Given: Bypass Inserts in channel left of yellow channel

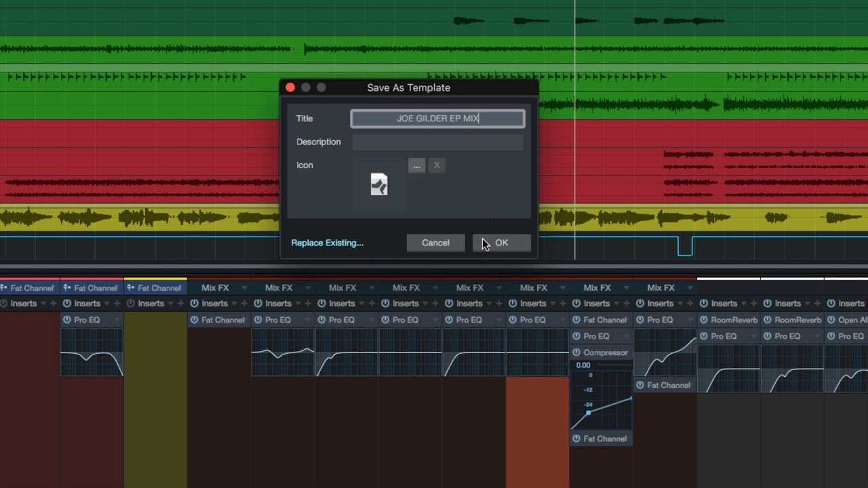Looking at the screenshot, I should (66, 304).
